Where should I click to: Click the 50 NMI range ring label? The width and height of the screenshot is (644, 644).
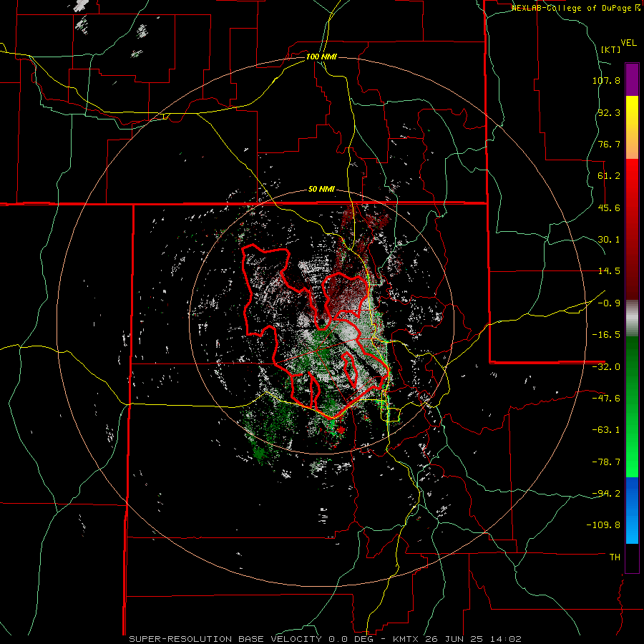point(321,190)
